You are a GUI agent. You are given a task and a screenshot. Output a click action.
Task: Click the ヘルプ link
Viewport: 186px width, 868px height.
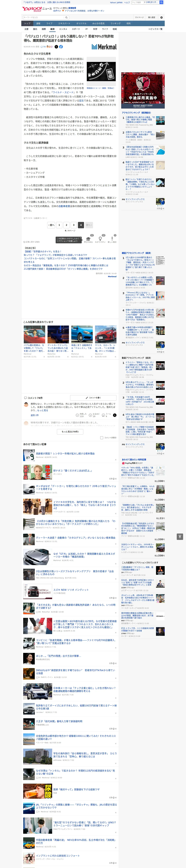(127, 2)
